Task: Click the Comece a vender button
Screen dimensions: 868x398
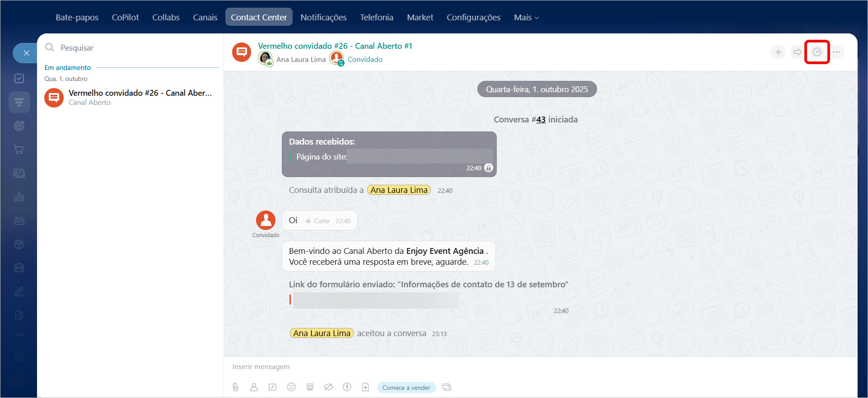Action: pyautogui.click(x=406, y=388)
